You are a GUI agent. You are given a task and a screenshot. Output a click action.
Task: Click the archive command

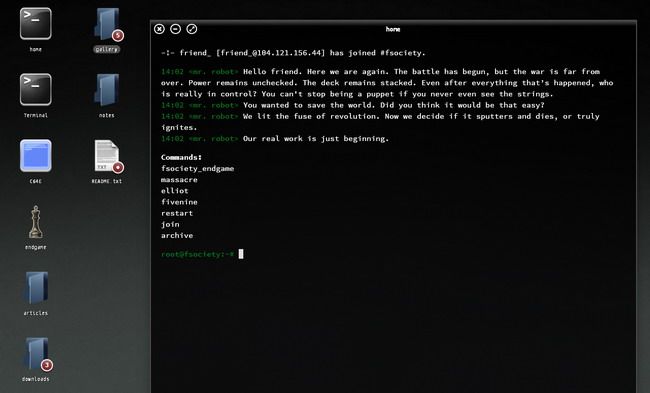[177, 235]
